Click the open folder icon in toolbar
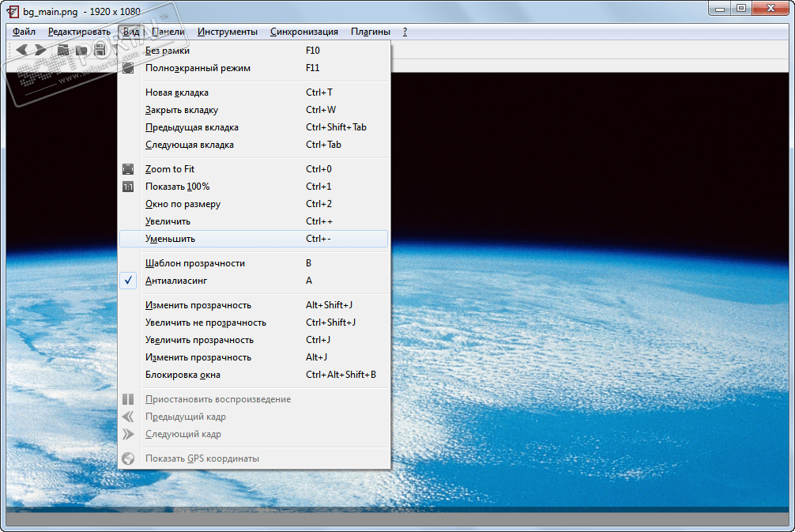 tap(62, 50)
